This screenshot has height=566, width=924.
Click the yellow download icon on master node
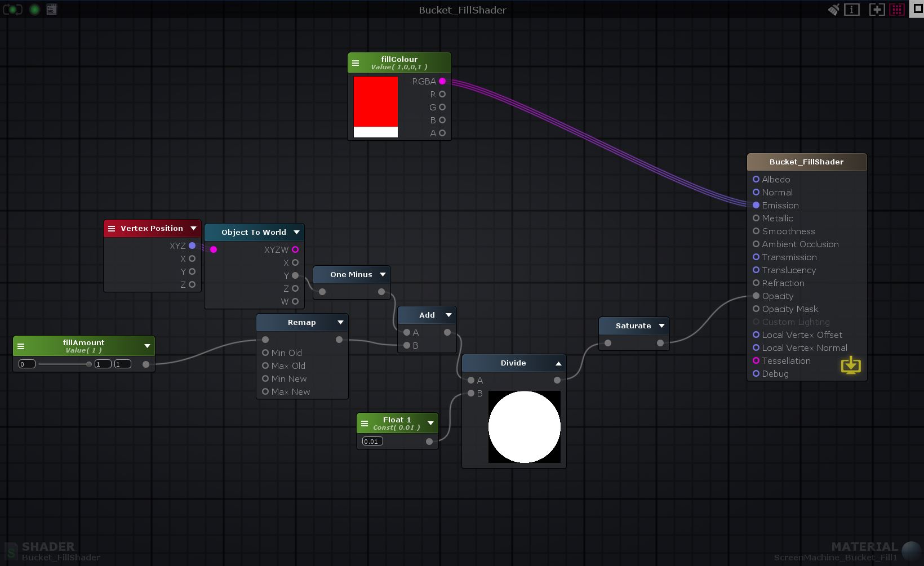851,366
